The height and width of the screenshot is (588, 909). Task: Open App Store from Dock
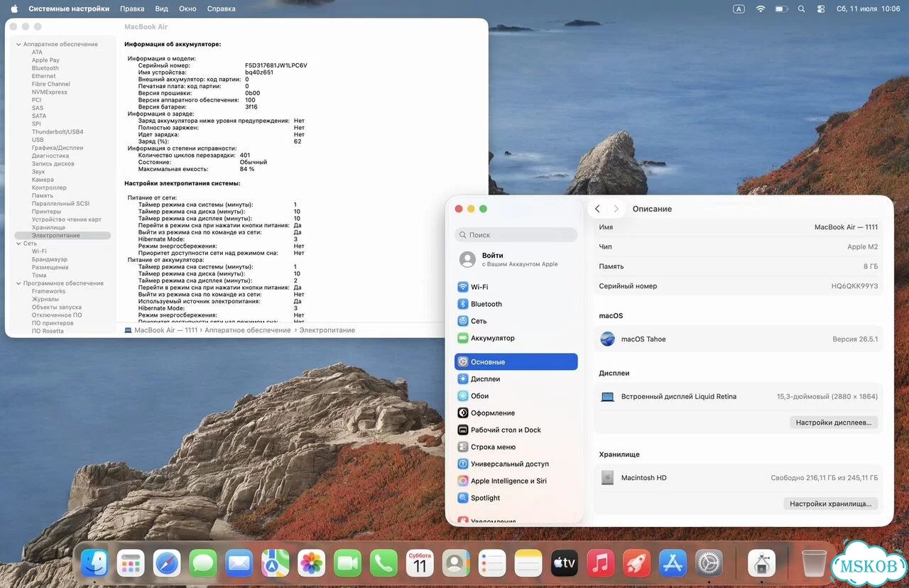click(673, 564)
